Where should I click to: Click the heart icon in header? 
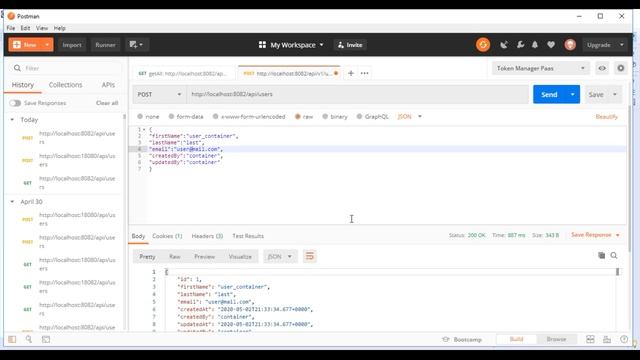pyautogui.click(x=551, y=45)
